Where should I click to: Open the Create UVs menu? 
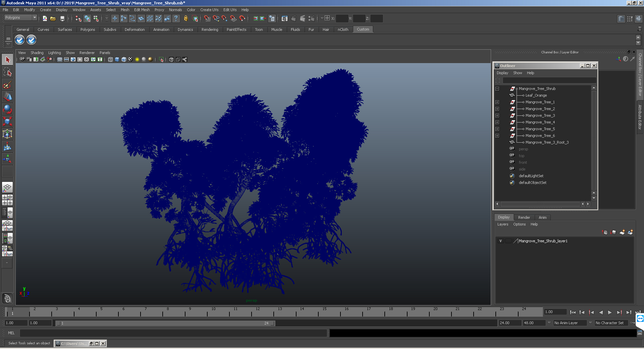(209, 10)
